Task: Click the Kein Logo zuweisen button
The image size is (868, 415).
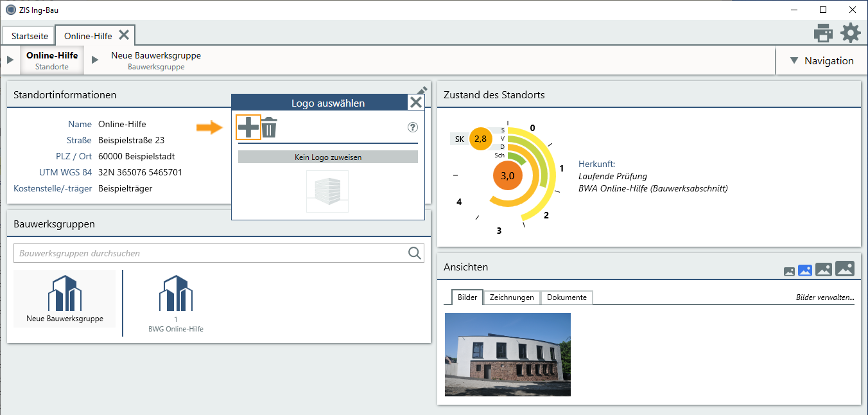Action: coord(327,157)
